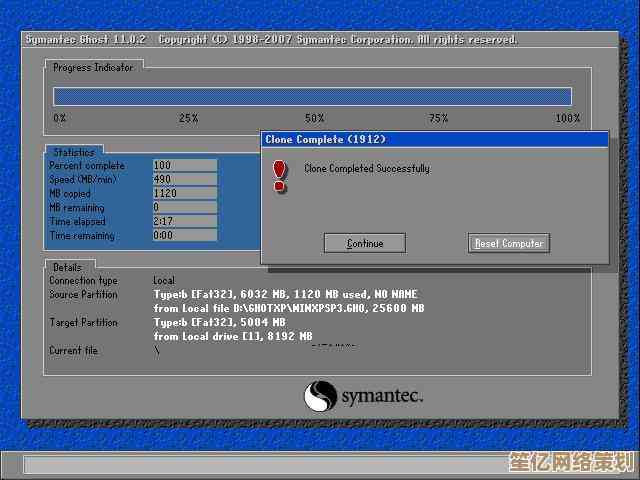Click the Connection type Local value
Viewport: 640px width, 480px height.
pyautogui.click(x=164, y=281)
